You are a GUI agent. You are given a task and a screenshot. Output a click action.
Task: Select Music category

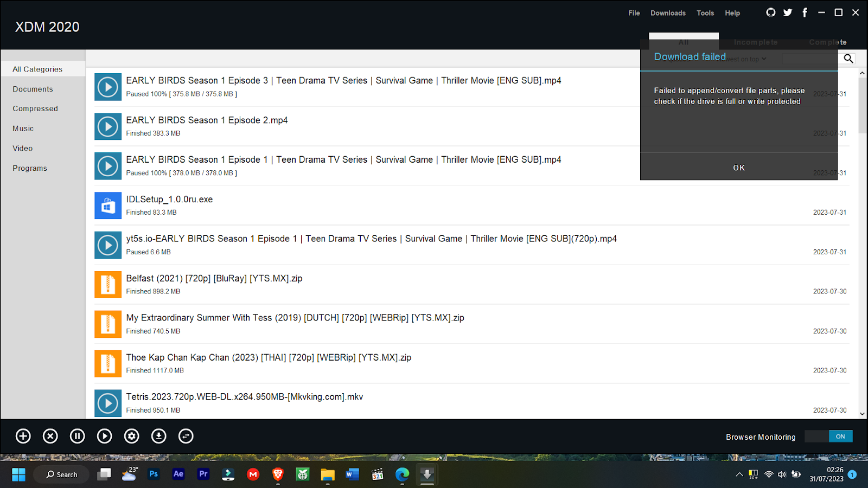tap(23, 129)
